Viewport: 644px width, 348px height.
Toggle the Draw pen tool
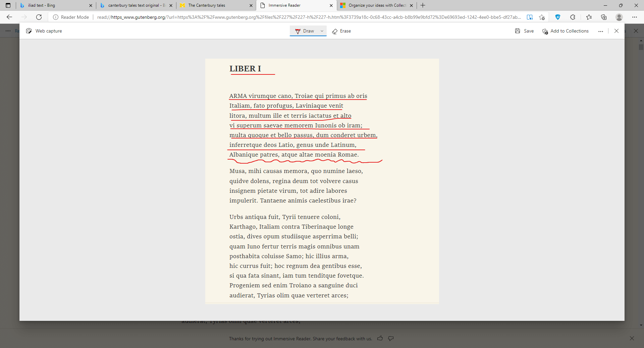pos(305,31)
